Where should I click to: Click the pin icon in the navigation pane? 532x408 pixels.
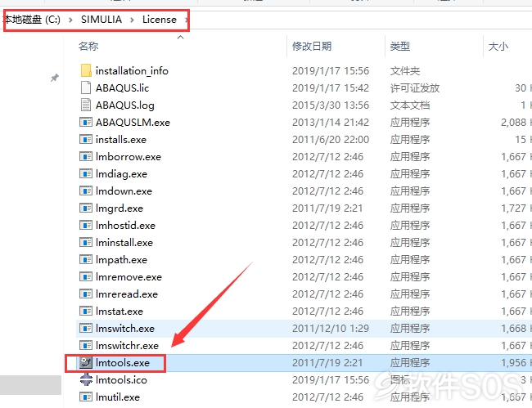click(55, 78)
